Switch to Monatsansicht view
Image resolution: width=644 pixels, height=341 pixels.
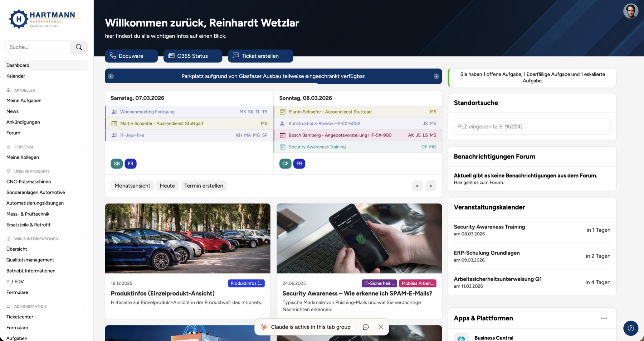(132, 186)
